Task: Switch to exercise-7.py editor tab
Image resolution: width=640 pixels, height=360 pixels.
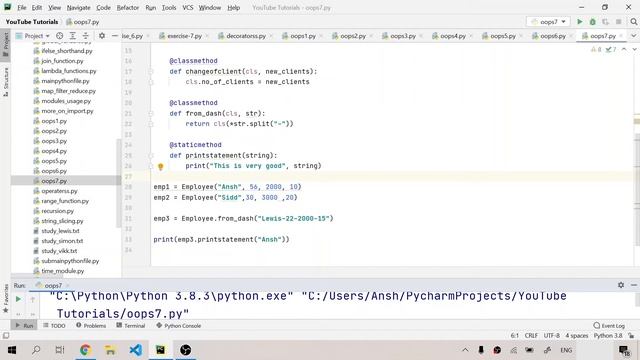Action: click(x=184, y=36)
